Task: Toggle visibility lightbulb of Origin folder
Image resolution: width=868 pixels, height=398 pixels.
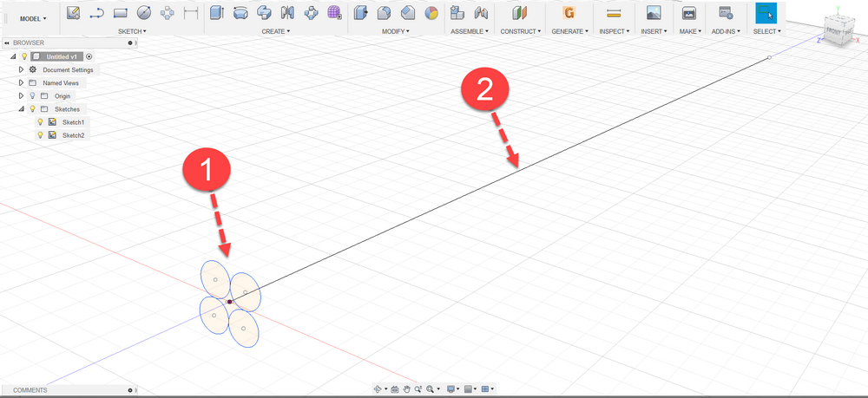Action: pyautogui.click(x=32, y=95)
